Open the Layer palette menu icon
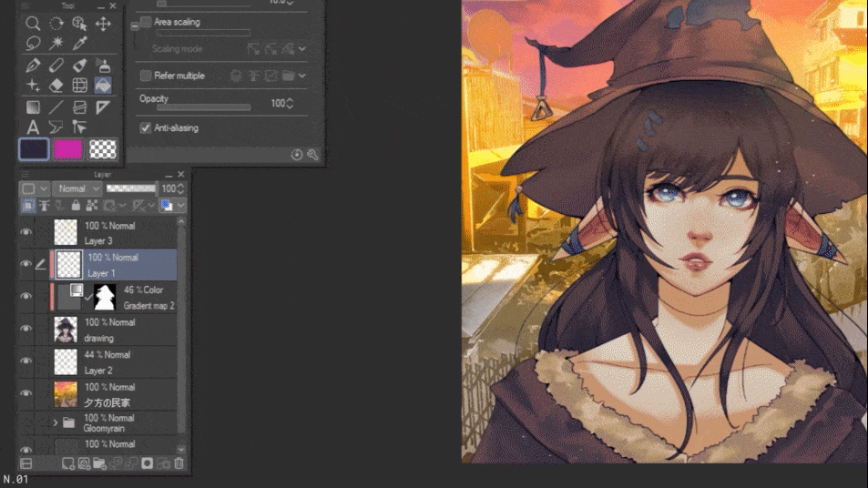868x488 pixels. (25, 174)
